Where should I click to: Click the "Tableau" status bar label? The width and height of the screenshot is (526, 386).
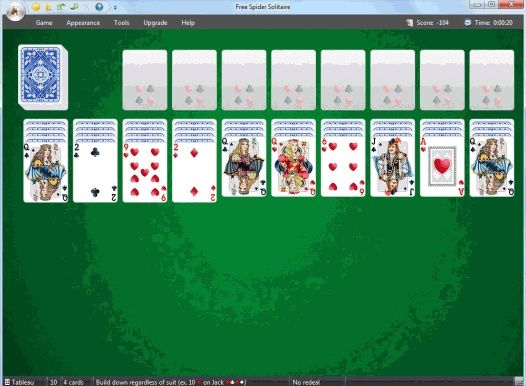click(x=23, y=382)
